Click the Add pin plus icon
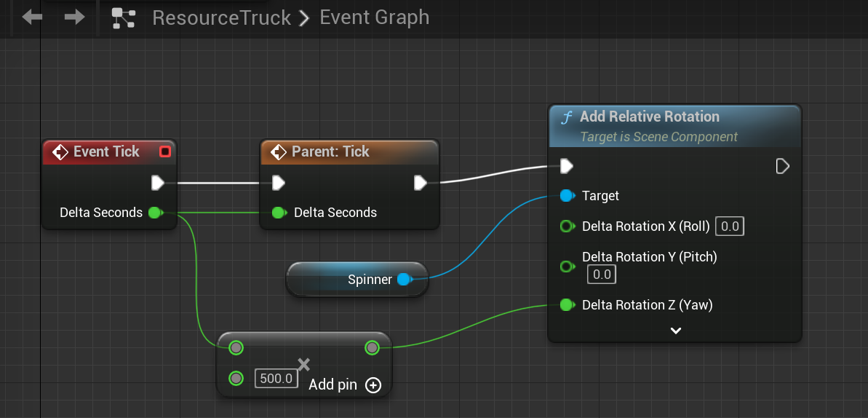The height and width of the screenshot is (418, 868). [373, 385]
